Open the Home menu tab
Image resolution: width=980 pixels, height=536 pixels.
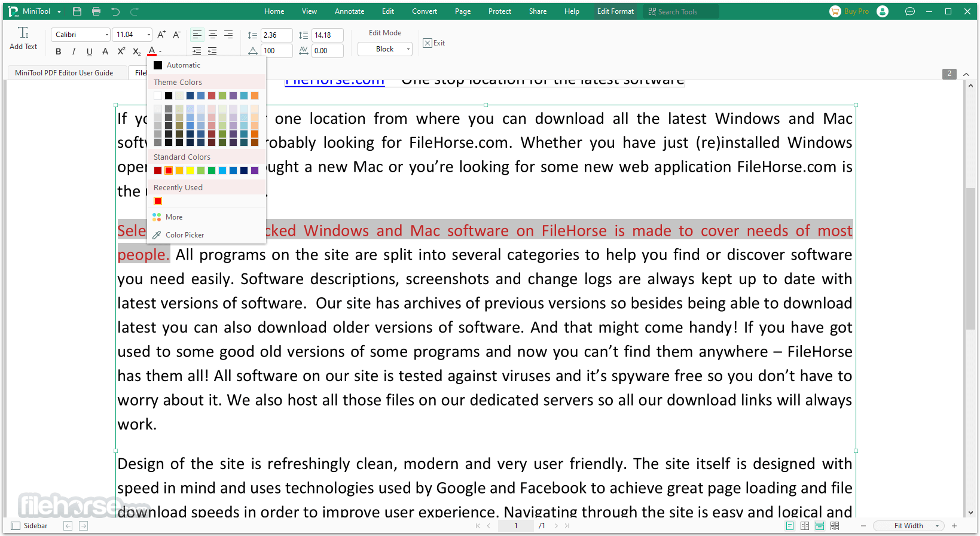pos(274,11)
